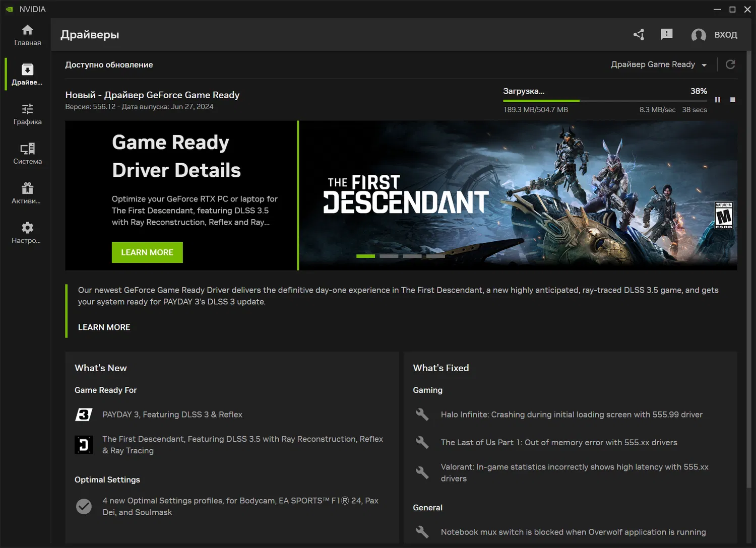The height and width of the screenshot is (548, 756).
Task: Click ВХОД to sign in
Action: click(x=725, y=35)
